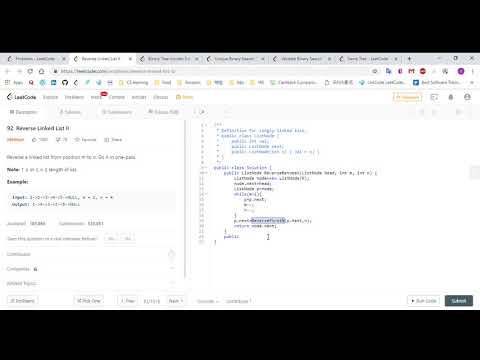
Task: Click the Contribute link below editor
Action: [238, 301]
